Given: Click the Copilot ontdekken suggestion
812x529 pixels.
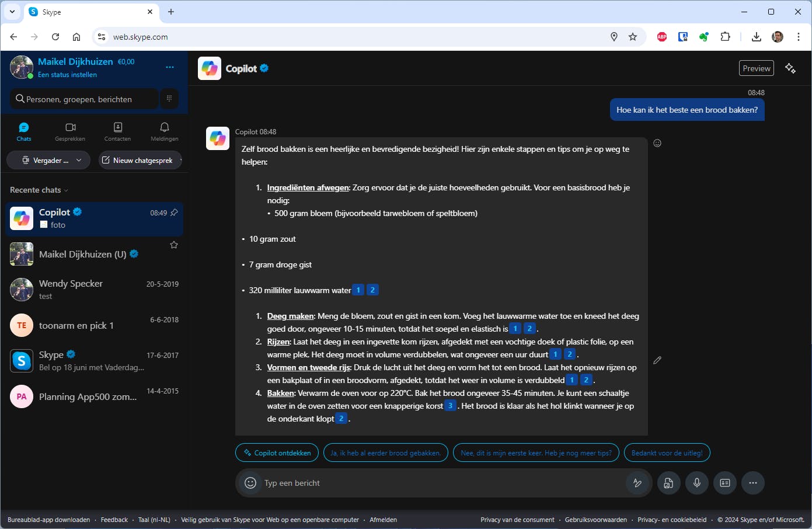Looking at the screenshot, I should (277, 453).
